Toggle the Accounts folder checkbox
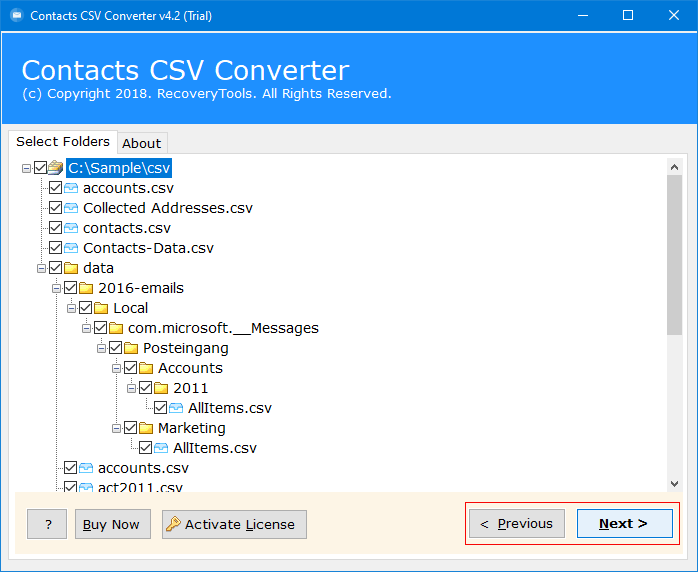Viewport: 698px width, 572px height. tap(130, 368)
